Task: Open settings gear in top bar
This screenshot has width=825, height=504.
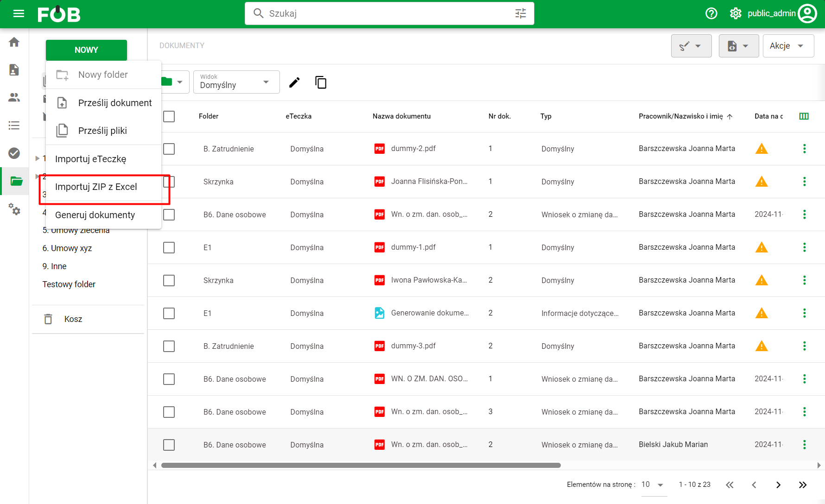Action: click(x=736, y=13)
